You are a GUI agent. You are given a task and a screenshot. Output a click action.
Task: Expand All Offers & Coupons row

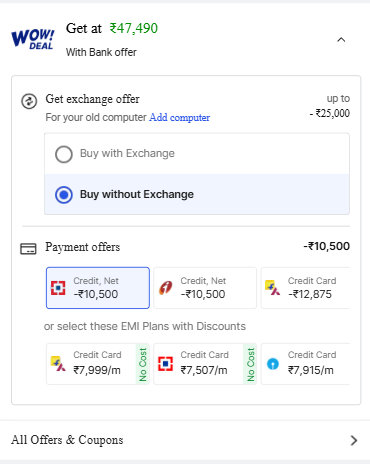[185, 440]
